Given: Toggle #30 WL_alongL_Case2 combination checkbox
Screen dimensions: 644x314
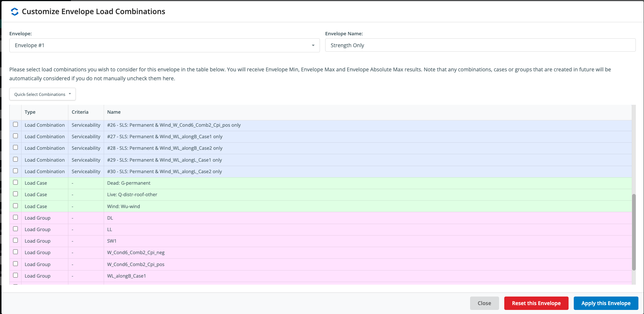Looking at the screenshot, I should (x=16, y=171).
